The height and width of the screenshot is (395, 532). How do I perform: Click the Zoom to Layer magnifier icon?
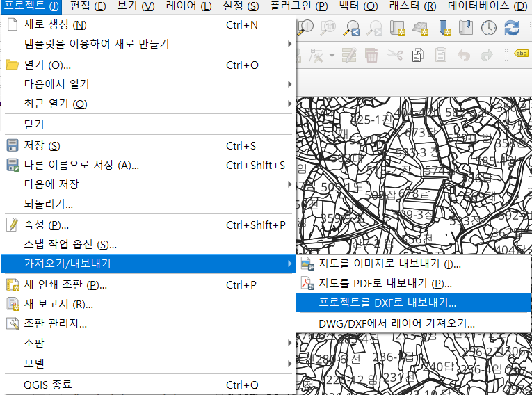(305, 28)
